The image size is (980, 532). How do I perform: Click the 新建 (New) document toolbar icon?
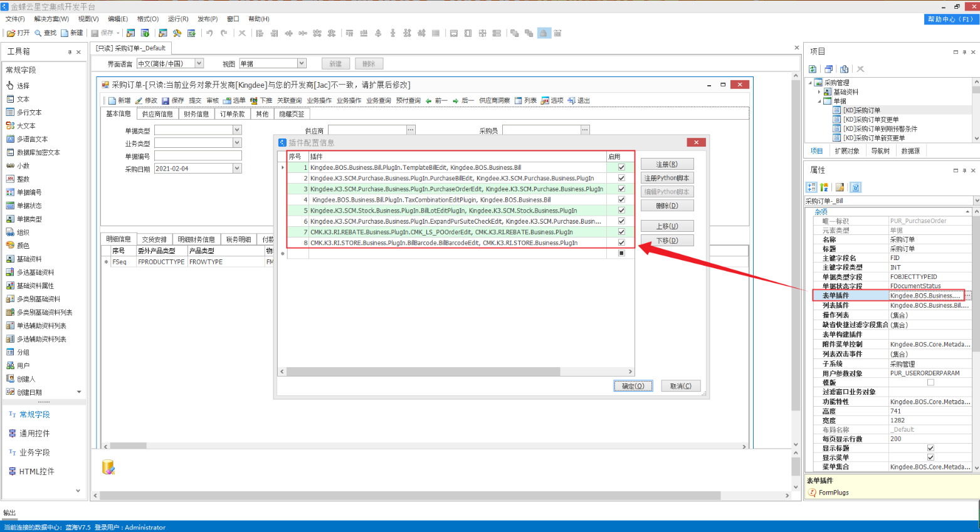pyautogui.click(x=65, y=33)
